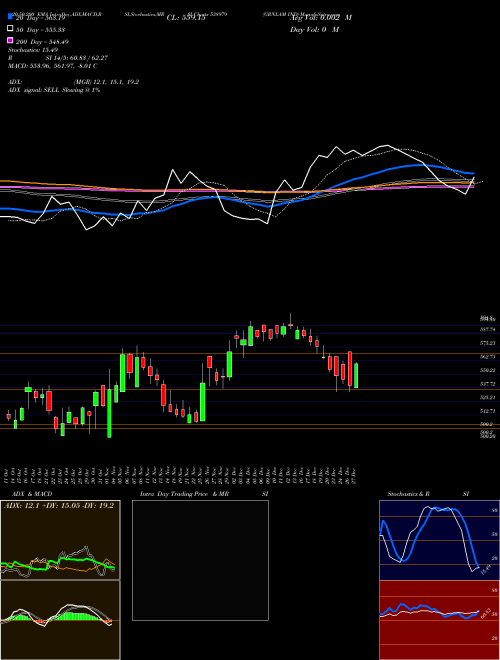Screen dimensions: 500x660
Task: Select the '200 Day - 548.49' text
Action: [43, 42]
